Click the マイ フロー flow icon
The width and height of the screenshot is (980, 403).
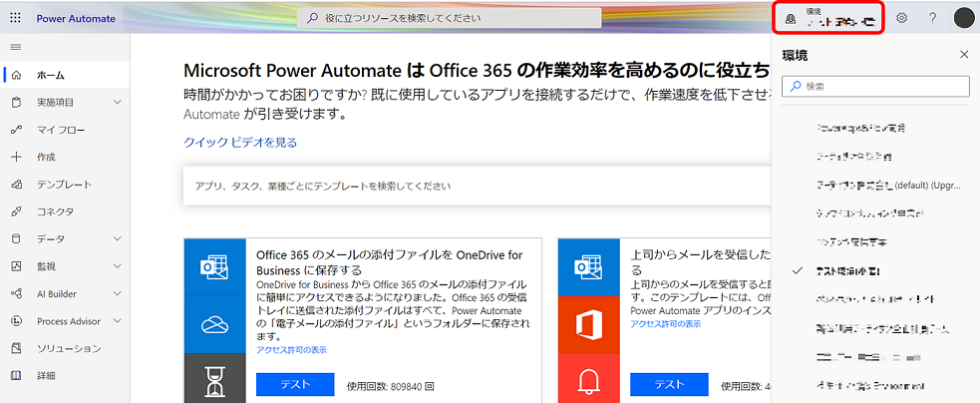click(x=17, y=130)
